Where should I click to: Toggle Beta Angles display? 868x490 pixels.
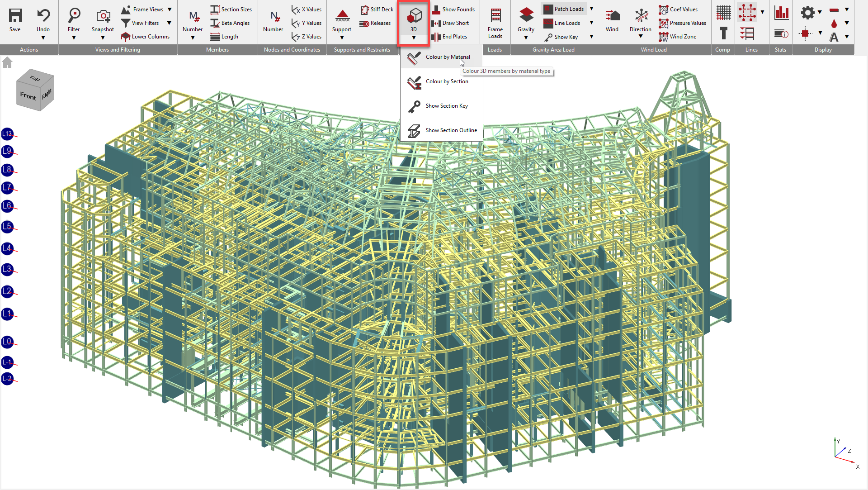point(230,23)
